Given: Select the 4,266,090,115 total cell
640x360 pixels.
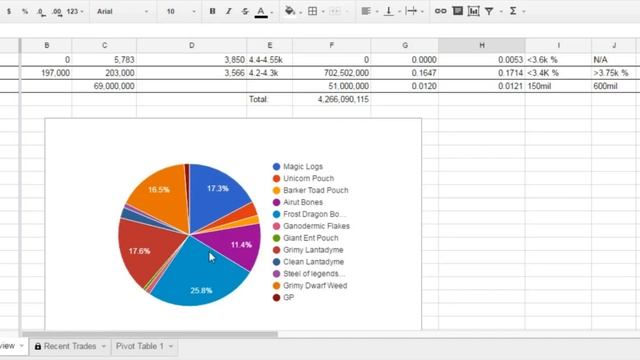Looking at the screenshot, I should tap(331, 99).
